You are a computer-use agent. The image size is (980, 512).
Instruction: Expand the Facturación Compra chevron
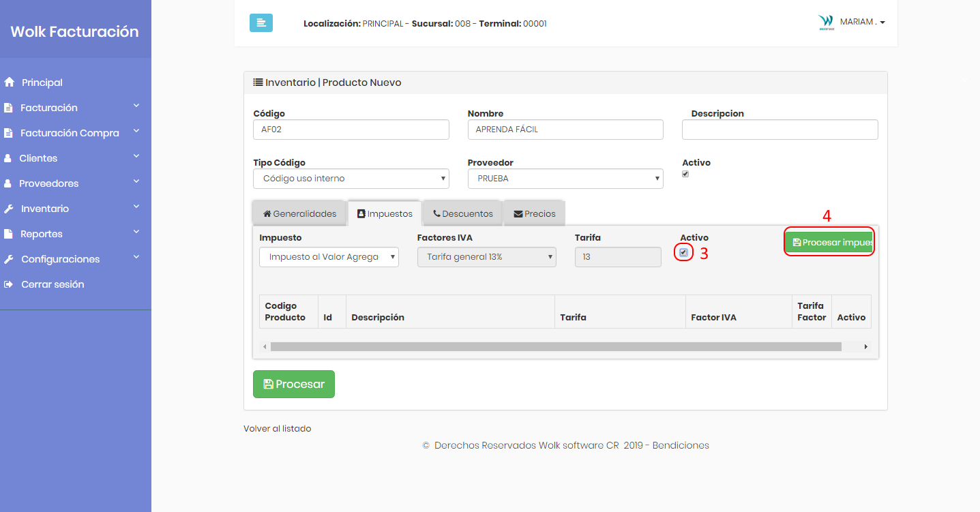point(136,131)
